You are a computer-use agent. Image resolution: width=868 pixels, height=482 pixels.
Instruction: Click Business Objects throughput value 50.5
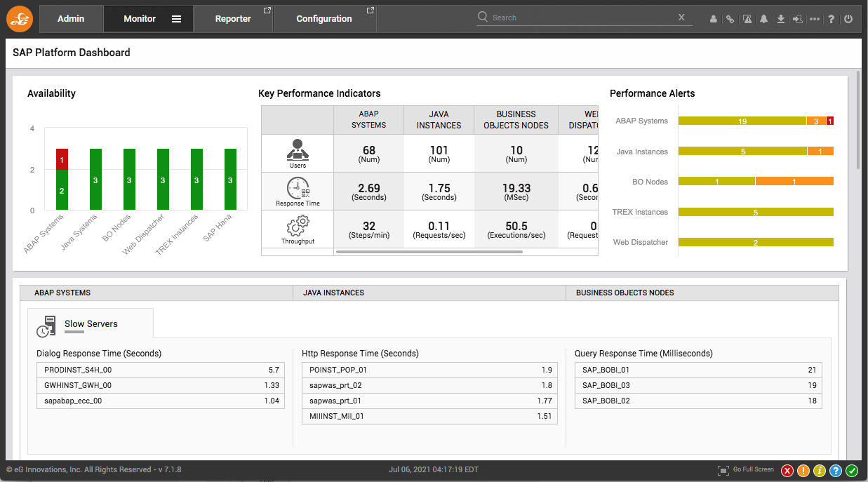click(x=516, y=226)
